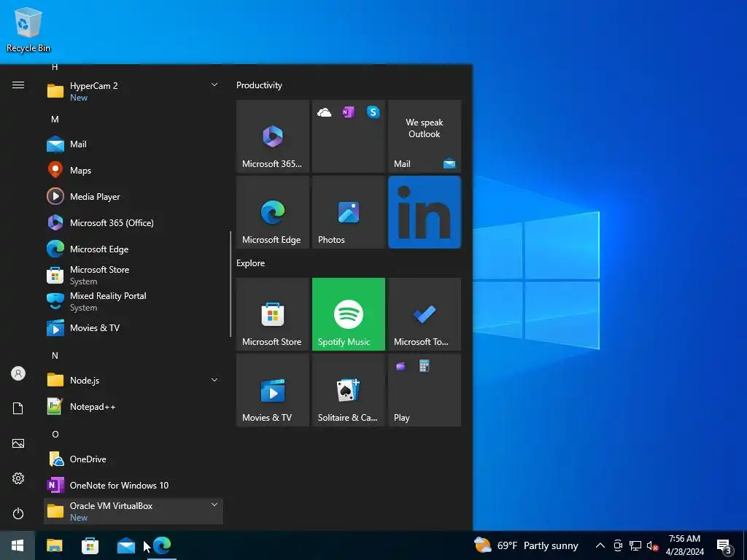Open Skype icon in the Productivity folder tile
The image size is (747, 560).
[x=373, y=112]
